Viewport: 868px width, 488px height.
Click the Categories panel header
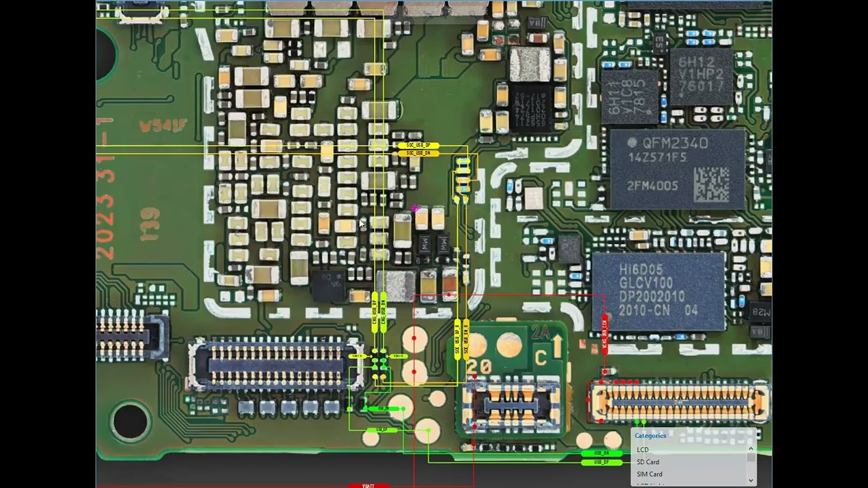point(650,436)
